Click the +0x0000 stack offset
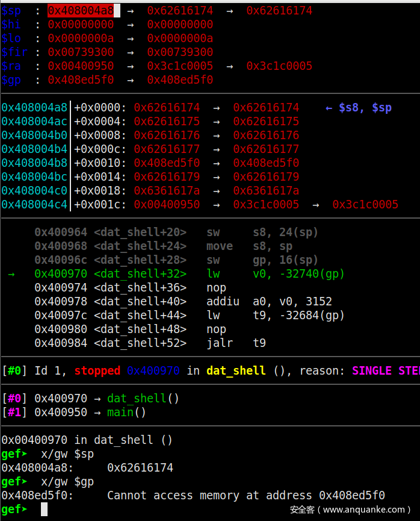Viewport: 420px width, 521px height. (x=100, y=108)
